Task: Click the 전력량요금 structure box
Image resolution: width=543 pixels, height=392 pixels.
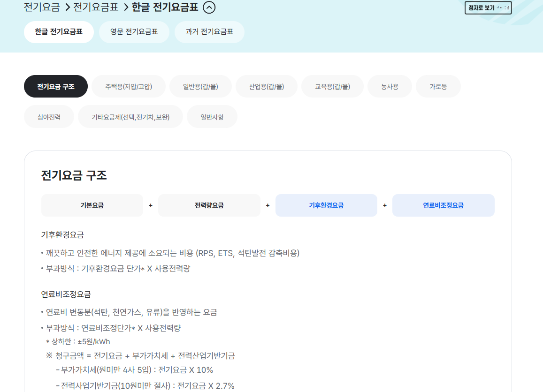Action: coord(209,205)
